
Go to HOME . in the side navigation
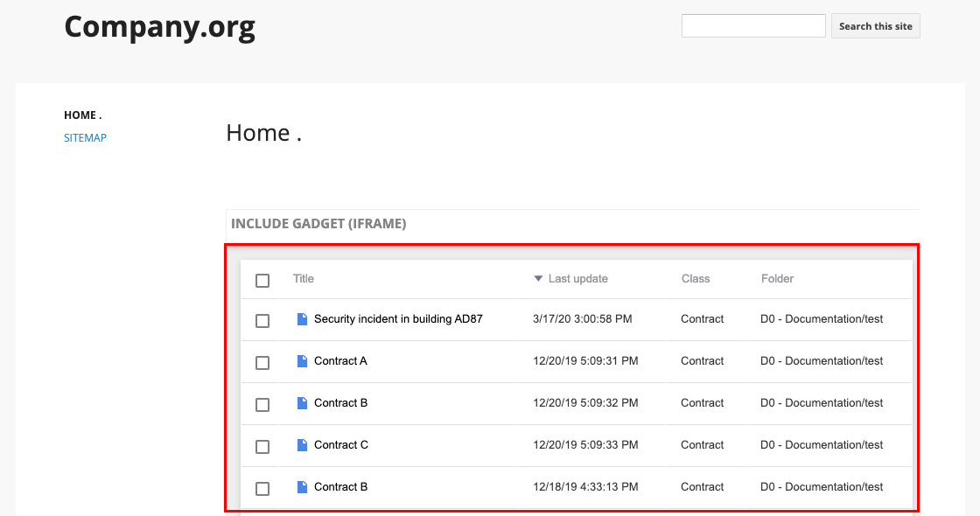82,115
